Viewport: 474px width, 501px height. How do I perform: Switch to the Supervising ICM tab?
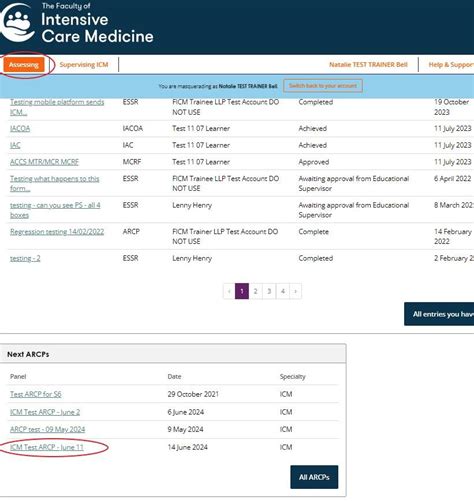pyautogui.click(x=84, y=65)
